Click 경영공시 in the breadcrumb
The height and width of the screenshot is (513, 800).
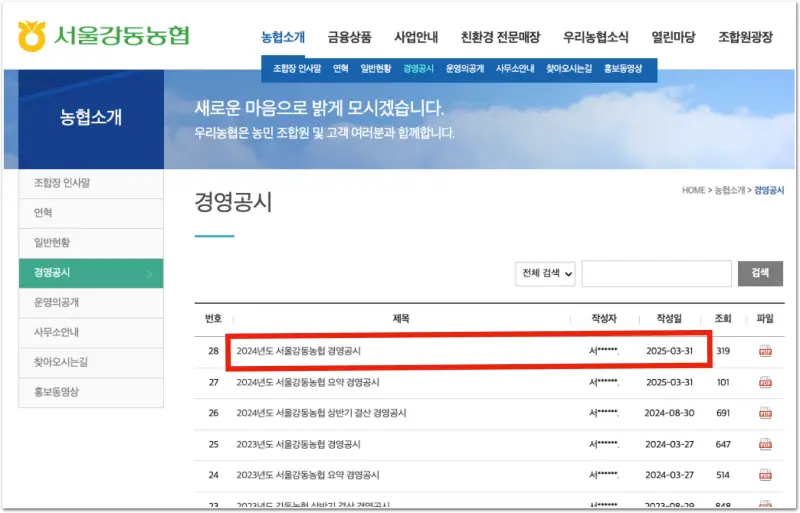pyautogui.click(x=769, y=190)
